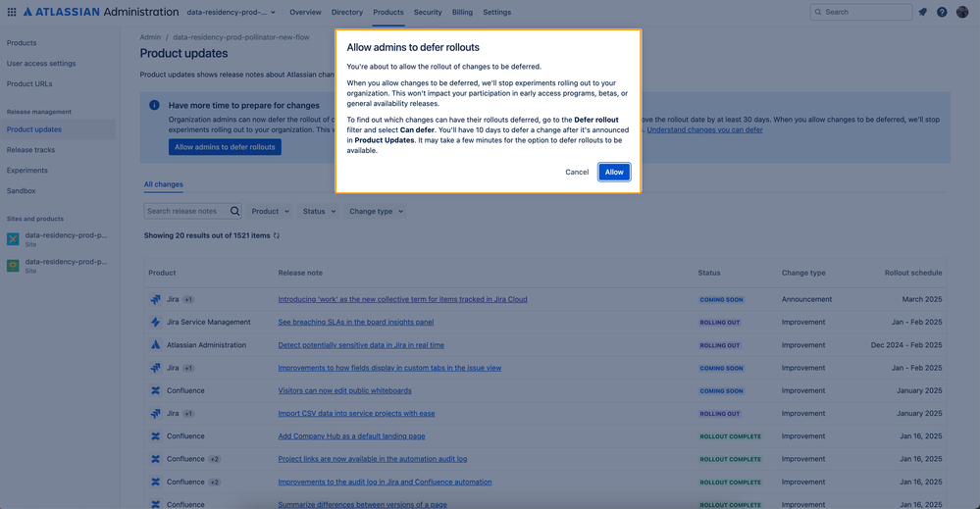Open Sandbox in sidebar
The width and height of the screenshot is (980, 509).
[22, 191]
